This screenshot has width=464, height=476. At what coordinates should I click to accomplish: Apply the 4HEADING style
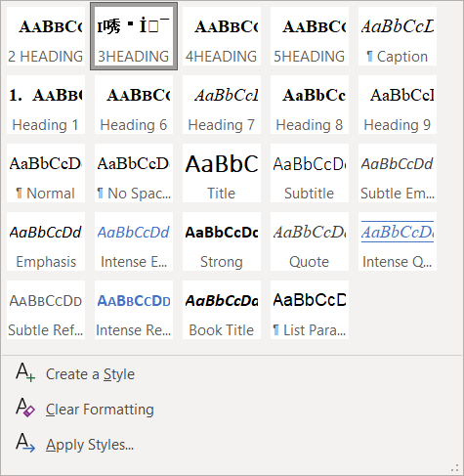pyautogui.click(x=222, y=36)
